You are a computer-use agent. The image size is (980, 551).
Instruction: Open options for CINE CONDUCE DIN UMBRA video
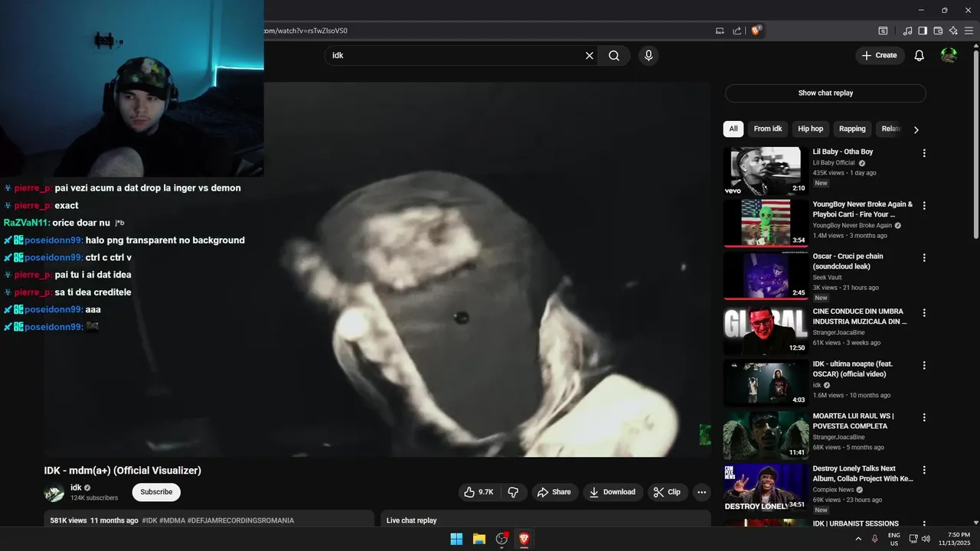pyautogui.click(x=924, y=313)
